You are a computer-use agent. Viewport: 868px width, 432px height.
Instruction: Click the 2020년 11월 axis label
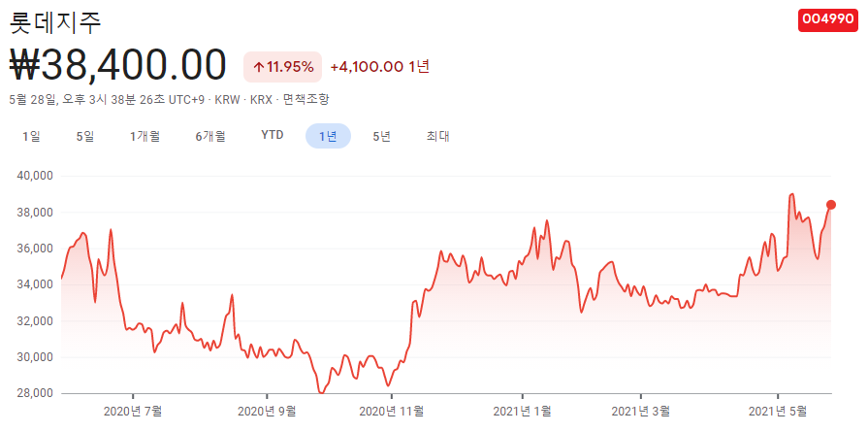tap(392, 412)
